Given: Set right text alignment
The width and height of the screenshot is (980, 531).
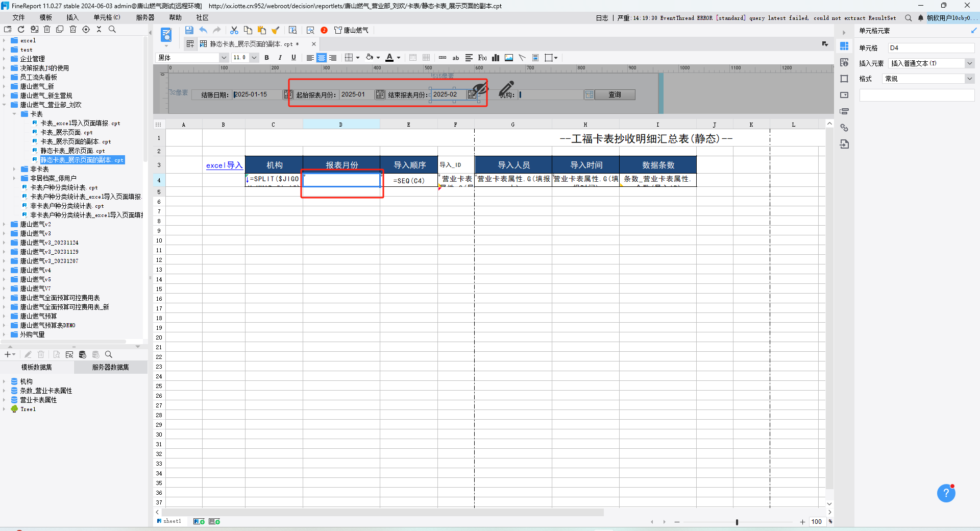Looking at the screenshot, I should pyautogui.click(x=333, y=58).
